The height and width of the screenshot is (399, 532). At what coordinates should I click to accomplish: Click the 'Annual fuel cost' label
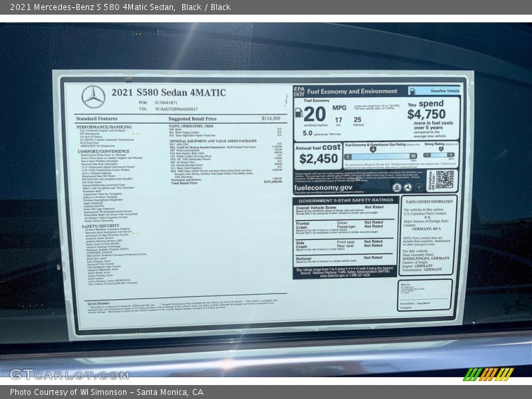(x=318, y=148)
